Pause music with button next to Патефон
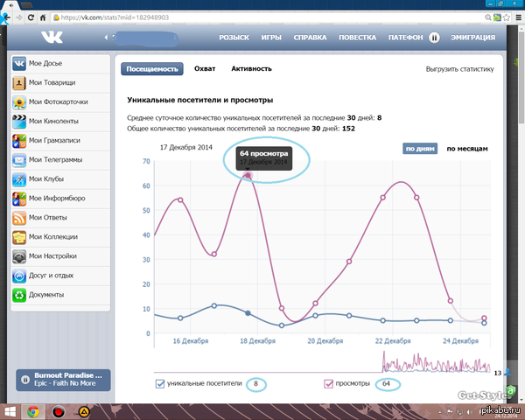This screenshot has height=420, width=525. coord(435,38)
